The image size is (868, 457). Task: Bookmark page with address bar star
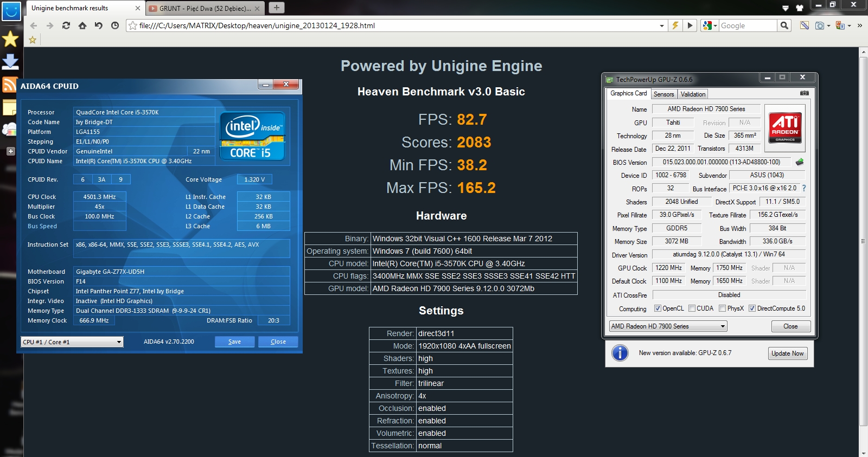[x=133, y=25]
